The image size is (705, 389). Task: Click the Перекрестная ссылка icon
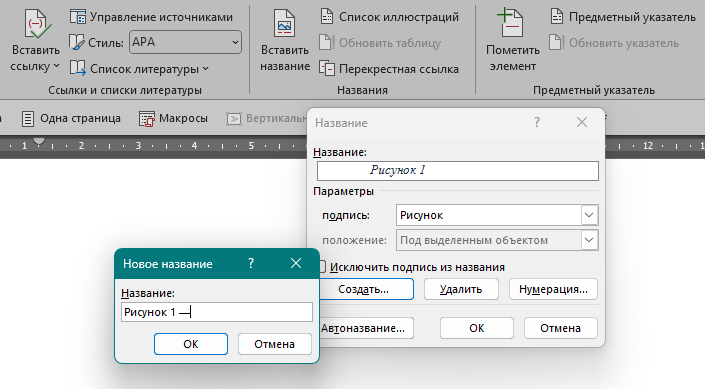327,68
